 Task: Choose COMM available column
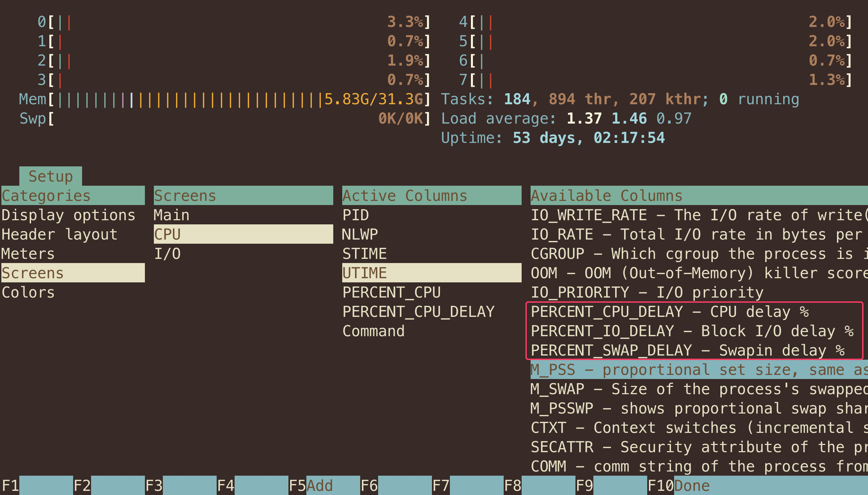pyautogui.click(x=699, y=466)
